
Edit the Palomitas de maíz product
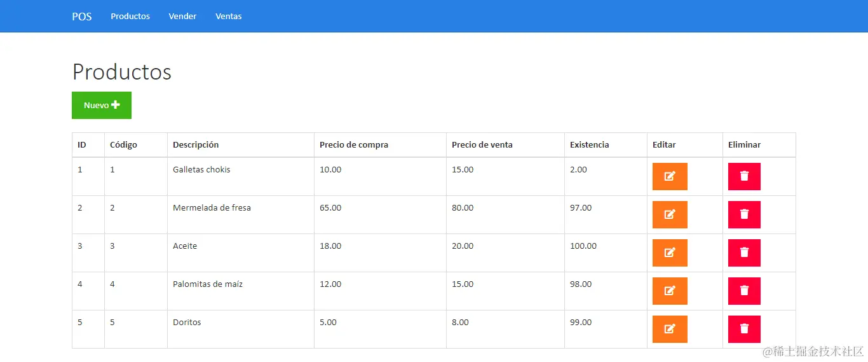pos(670,291)
